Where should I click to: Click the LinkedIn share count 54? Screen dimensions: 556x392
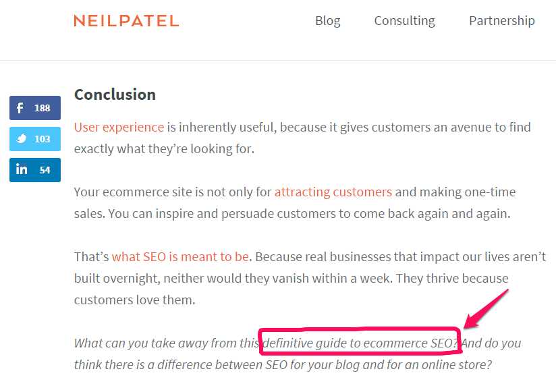(x=45, y=170)
